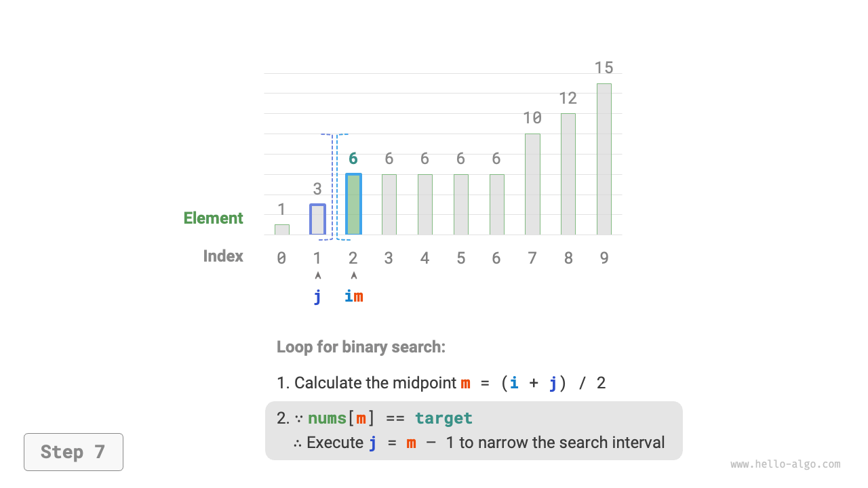Click the arrow marker under index 2

pyautogui.click(x=354, y=275)
